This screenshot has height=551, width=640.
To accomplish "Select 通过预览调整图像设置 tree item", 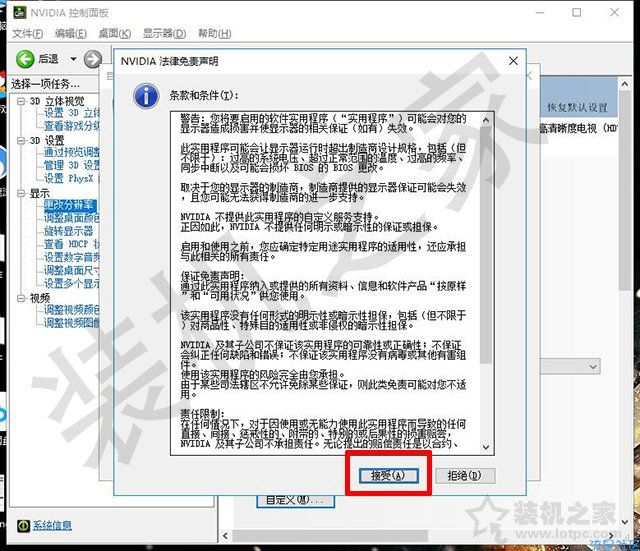I will [71, 152].
